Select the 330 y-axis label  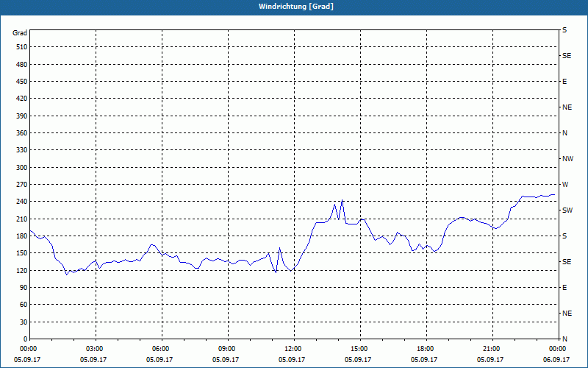tap(22, 150)
